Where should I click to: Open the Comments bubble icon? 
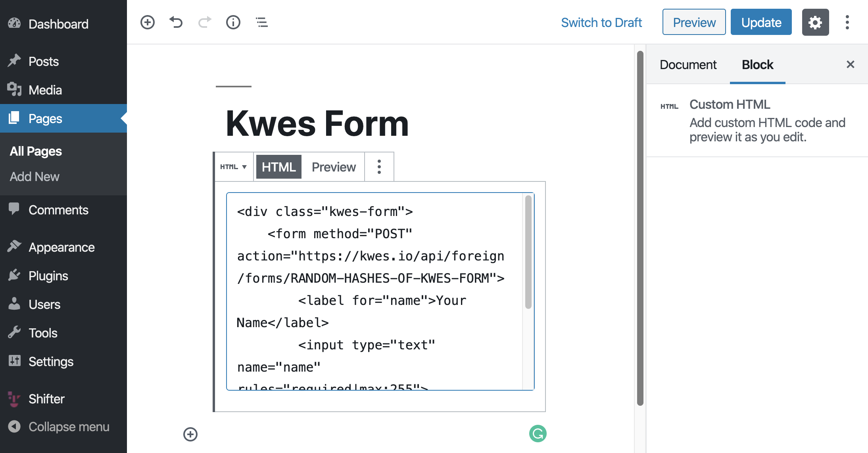[14, 209]
